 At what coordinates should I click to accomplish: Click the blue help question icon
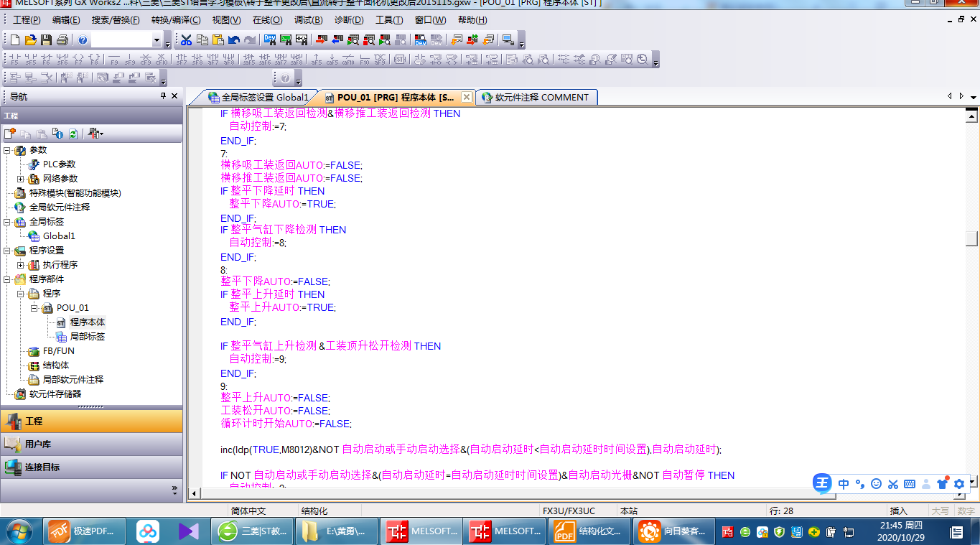(x=83, y=40)
